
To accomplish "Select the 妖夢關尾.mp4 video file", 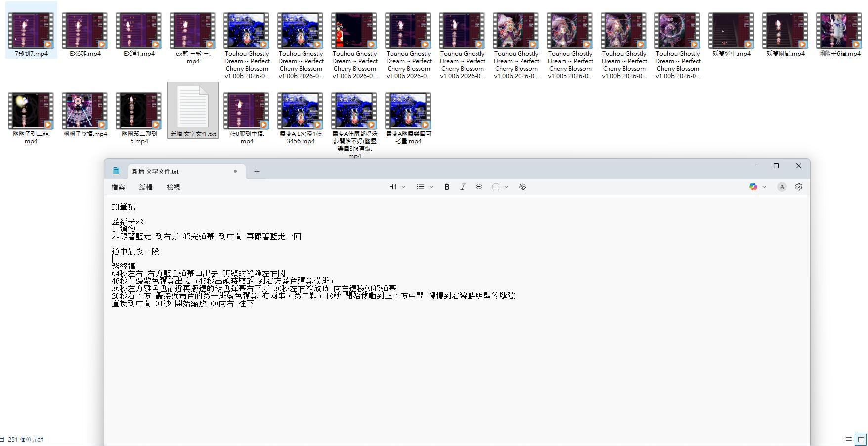I will [785, 35].
